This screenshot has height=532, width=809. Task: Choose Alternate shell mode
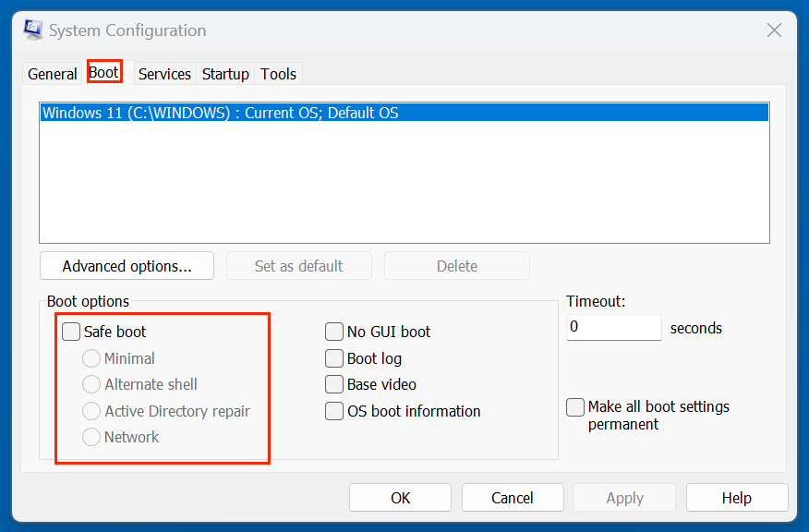click(x=92, y=384)
